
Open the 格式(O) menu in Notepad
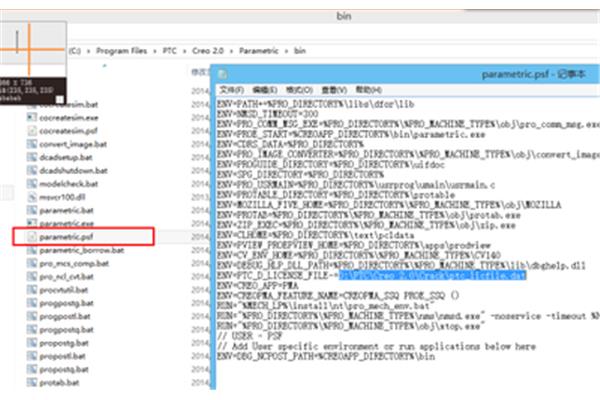point(299,90)
